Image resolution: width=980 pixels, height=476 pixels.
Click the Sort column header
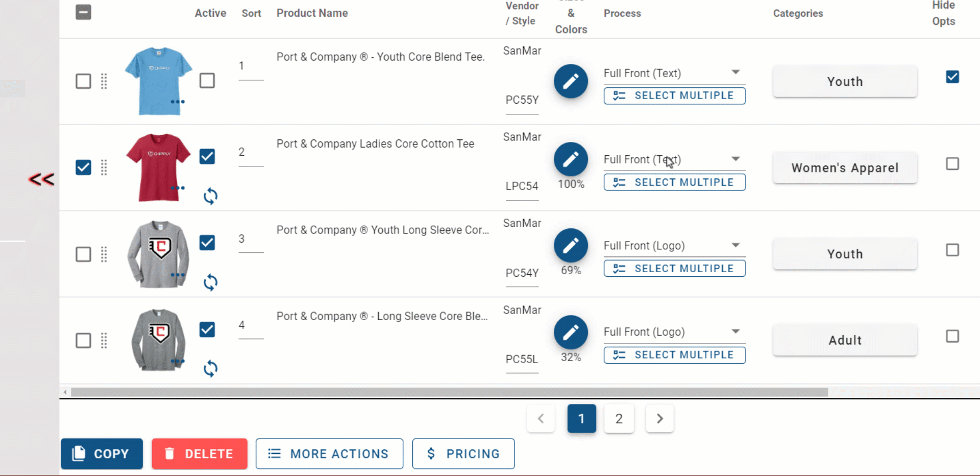pos(251,13)
